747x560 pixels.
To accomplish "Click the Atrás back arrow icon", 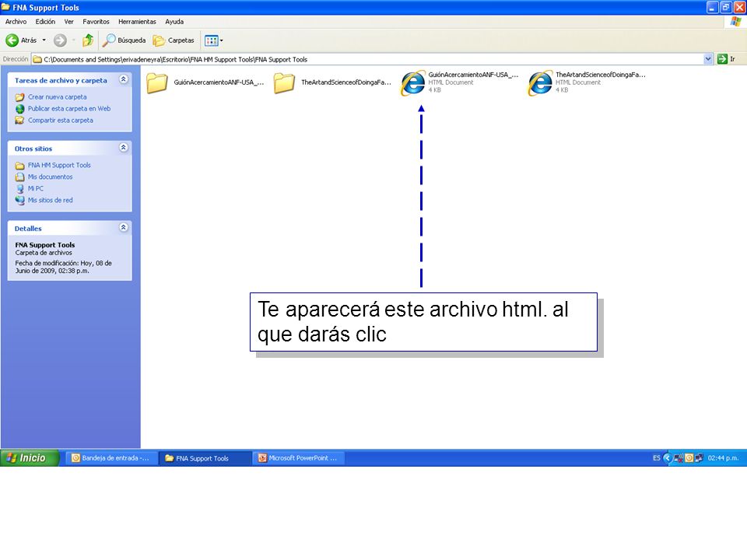I will point(12,40).
